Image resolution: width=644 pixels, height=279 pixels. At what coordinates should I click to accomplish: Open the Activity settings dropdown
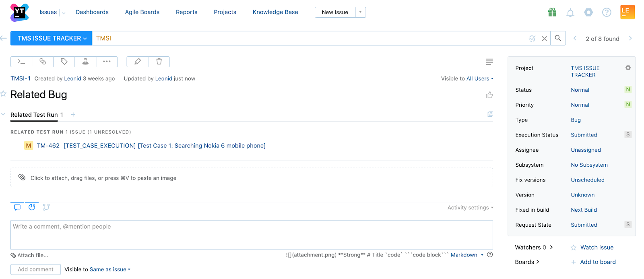pos(470,208)
